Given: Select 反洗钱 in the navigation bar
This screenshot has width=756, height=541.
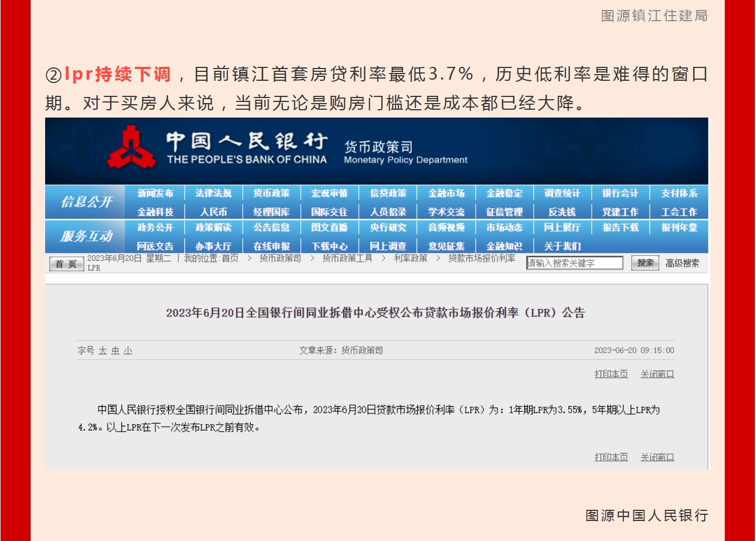Looking at the screenshot, I should click(x=562, y=212).
